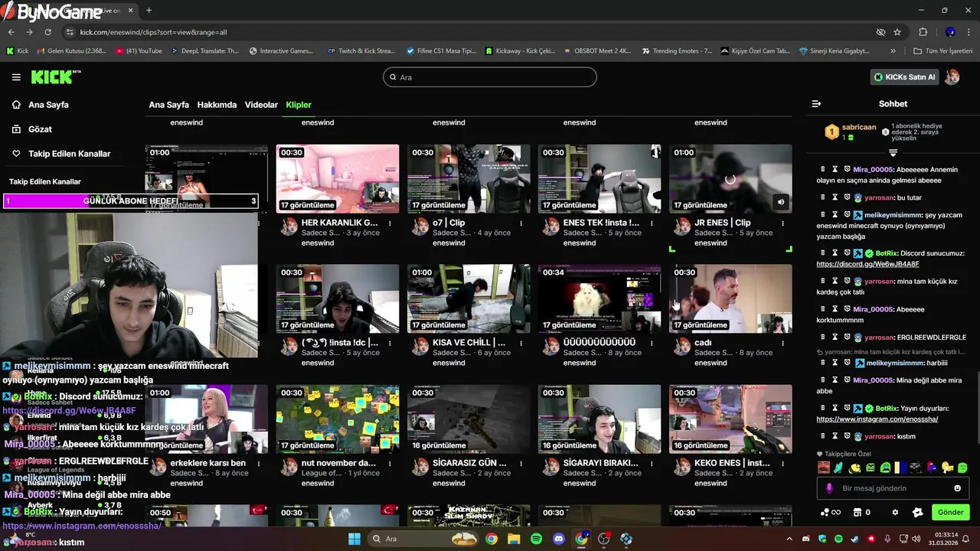Click the KICKs balance icon with infinity symbol

coord(831,513)
